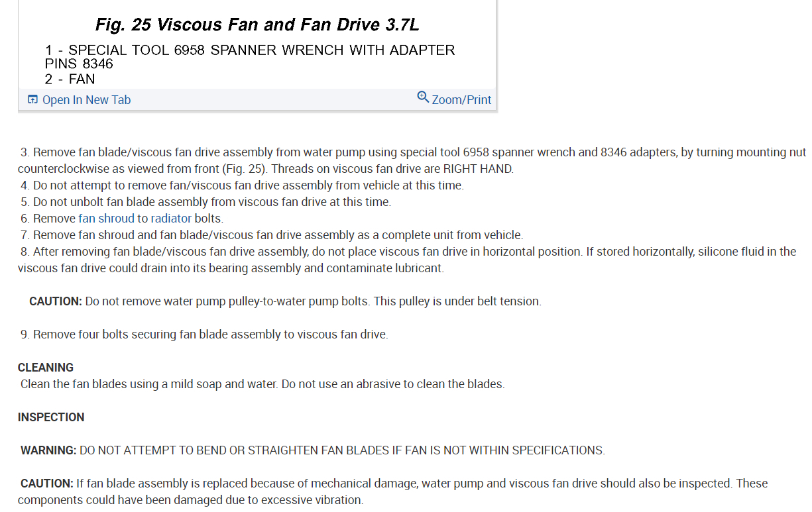Click the CAUTION label about fan blade replacement

click(x=46, y=484)
